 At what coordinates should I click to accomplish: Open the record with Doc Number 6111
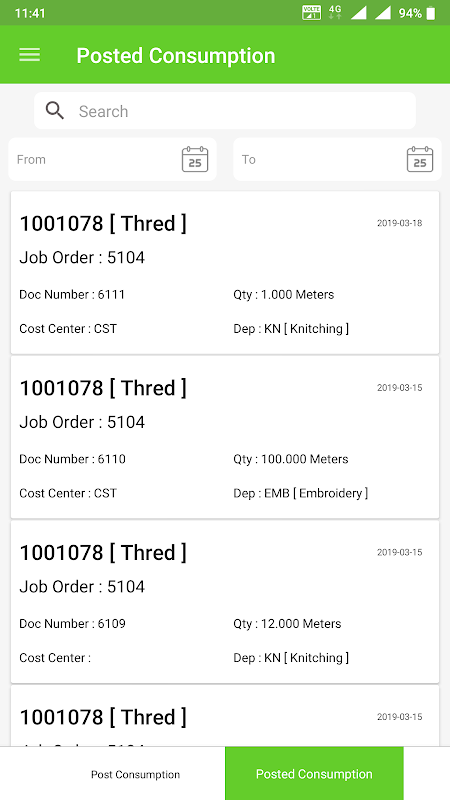pos(225,272)
